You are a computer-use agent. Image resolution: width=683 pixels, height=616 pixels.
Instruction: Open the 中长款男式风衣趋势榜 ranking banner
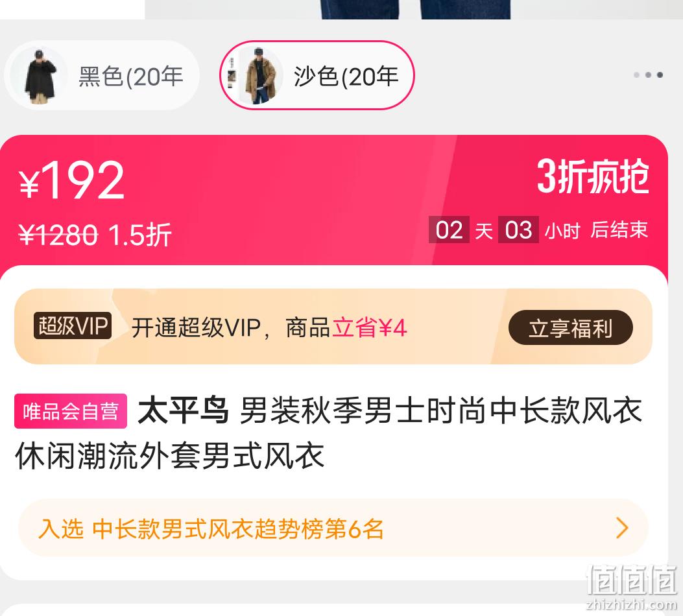333,528
